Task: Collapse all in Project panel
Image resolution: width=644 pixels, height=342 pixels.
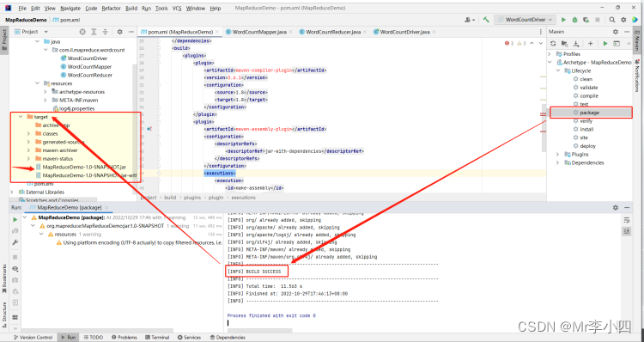Action: [x=105, y=32]
